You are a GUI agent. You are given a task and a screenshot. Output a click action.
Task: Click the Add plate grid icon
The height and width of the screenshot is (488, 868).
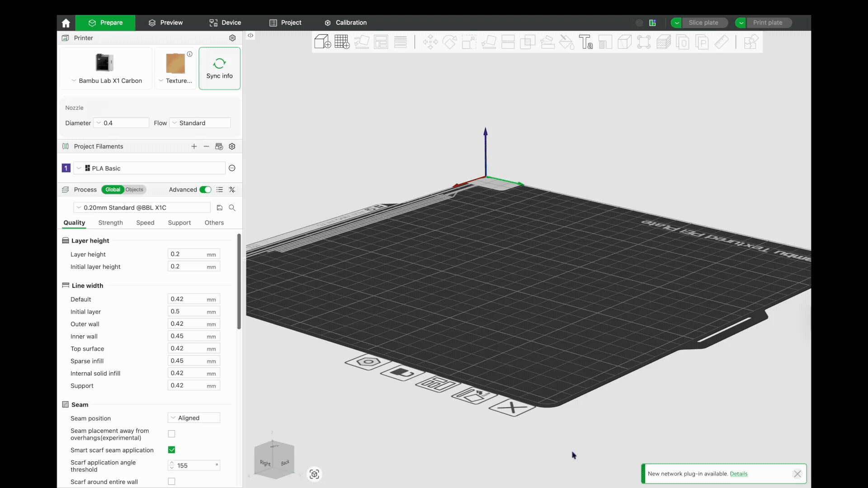point(342,42)
